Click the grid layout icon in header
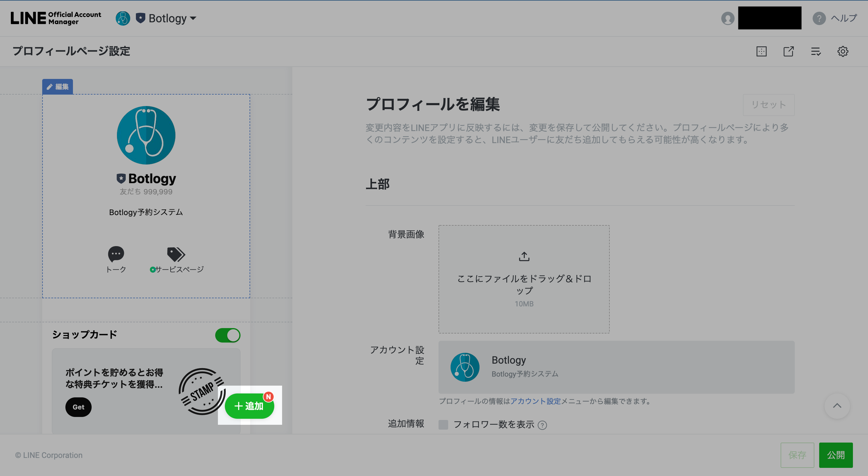 [761, 52]
